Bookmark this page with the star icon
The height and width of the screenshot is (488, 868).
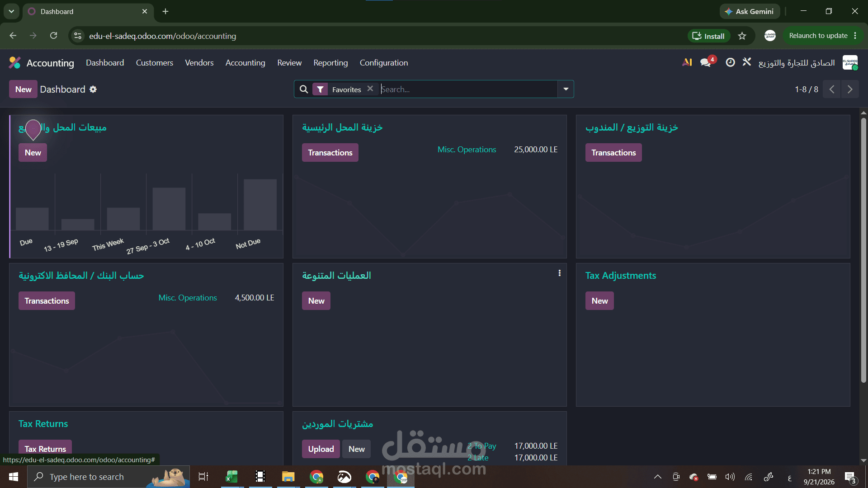pos(742,36)
